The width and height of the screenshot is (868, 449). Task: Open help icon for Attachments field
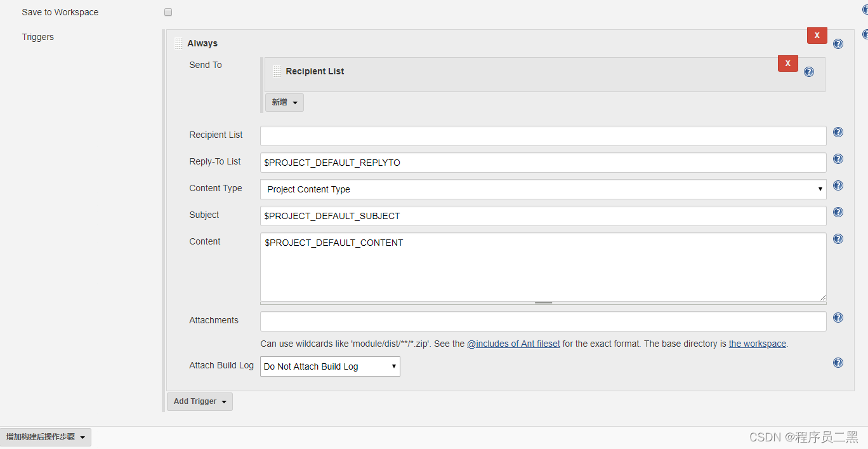click(x=838, y=318)
